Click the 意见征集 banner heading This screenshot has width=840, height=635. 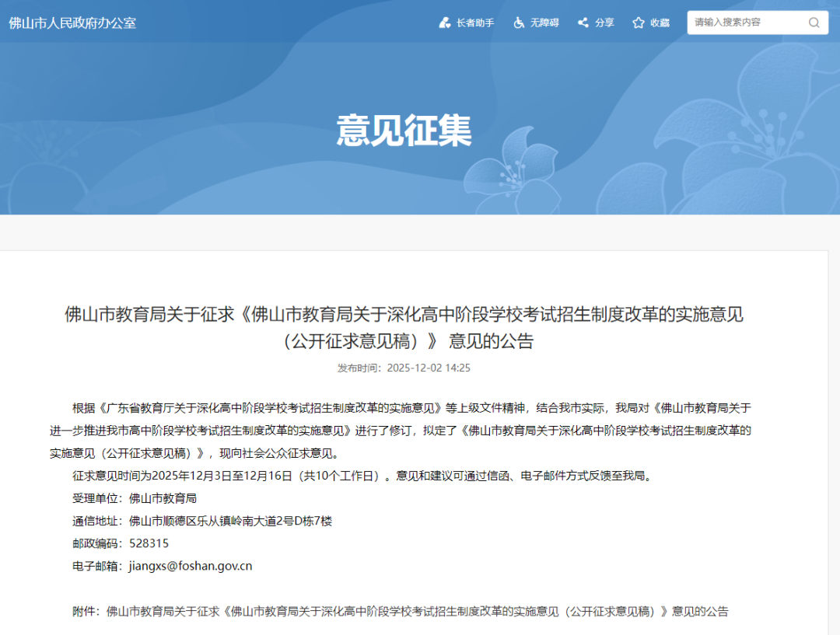[x=404, y=130]
